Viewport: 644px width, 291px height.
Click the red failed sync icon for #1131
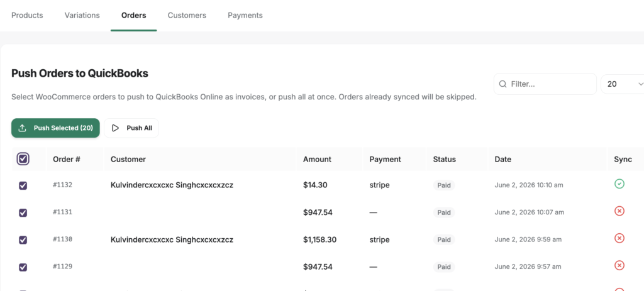(619, 211)
